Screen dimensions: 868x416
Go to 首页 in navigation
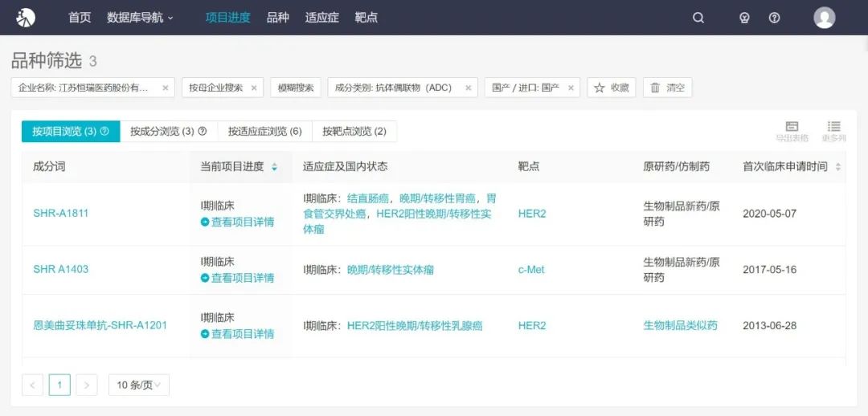[x=80, y=18]
